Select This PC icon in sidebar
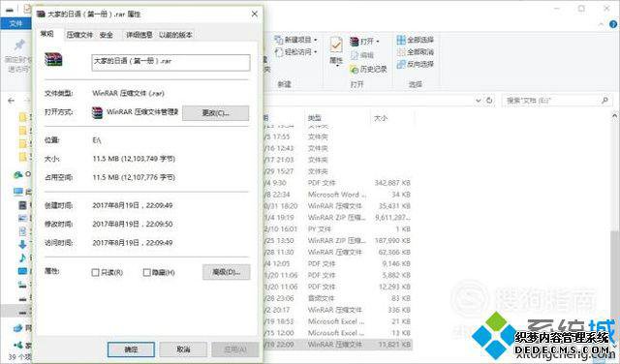This screenshot has width=620, height=364. 18,192
